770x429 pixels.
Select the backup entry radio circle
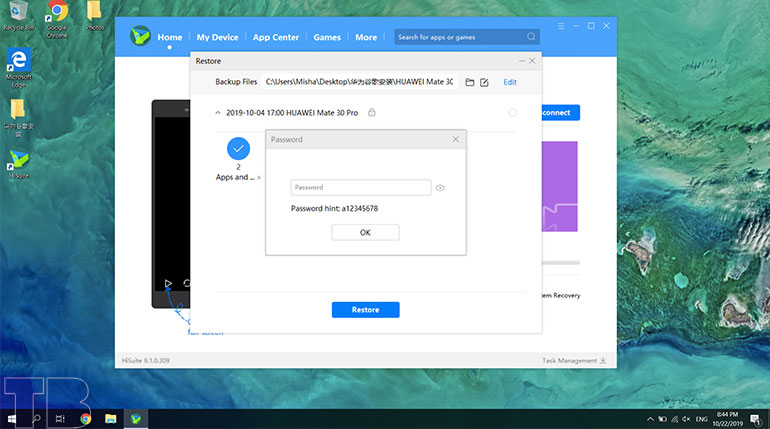pos(512,112)
